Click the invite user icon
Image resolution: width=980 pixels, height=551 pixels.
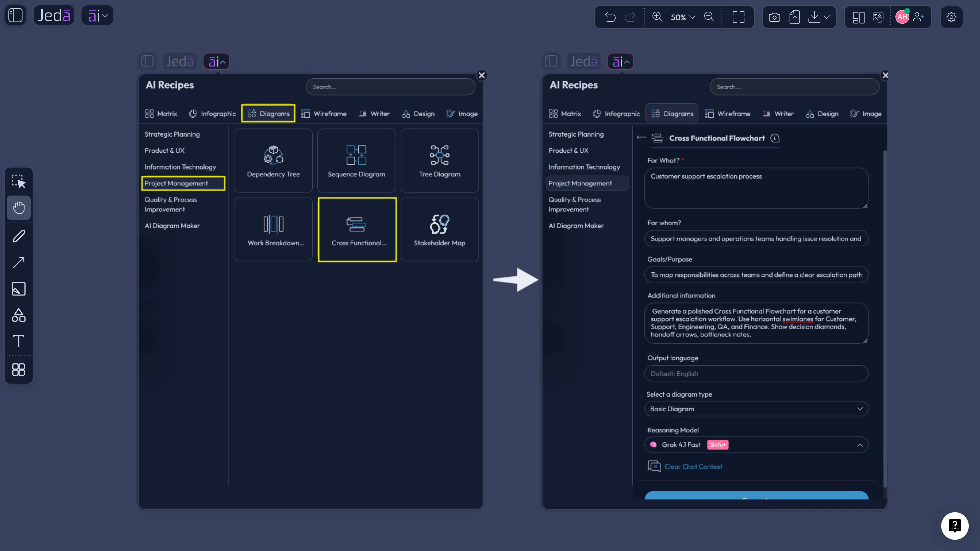tap(918, 17)
